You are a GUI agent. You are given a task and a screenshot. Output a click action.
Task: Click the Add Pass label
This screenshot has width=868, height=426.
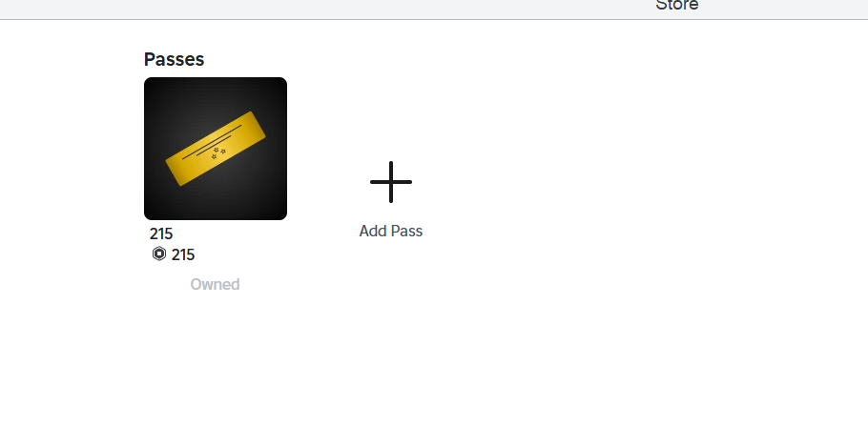click(x=391, y=232)
